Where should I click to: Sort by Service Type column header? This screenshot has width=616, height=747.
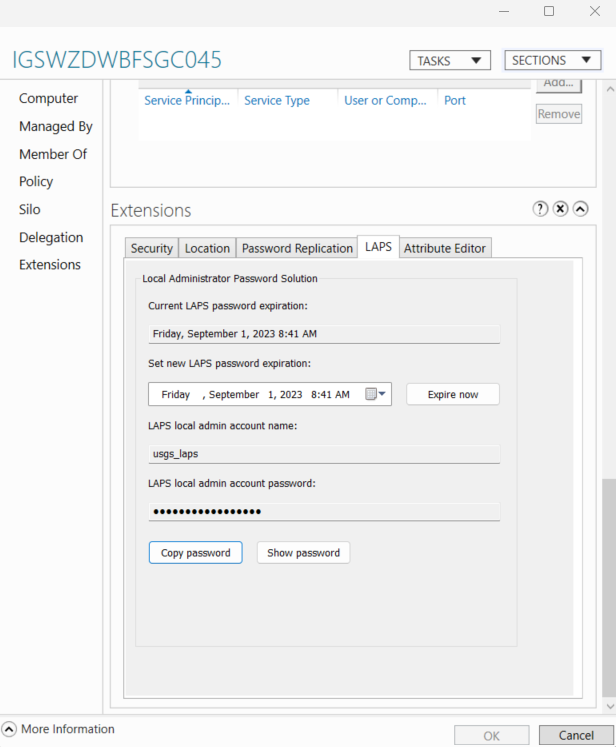(277, 101)
